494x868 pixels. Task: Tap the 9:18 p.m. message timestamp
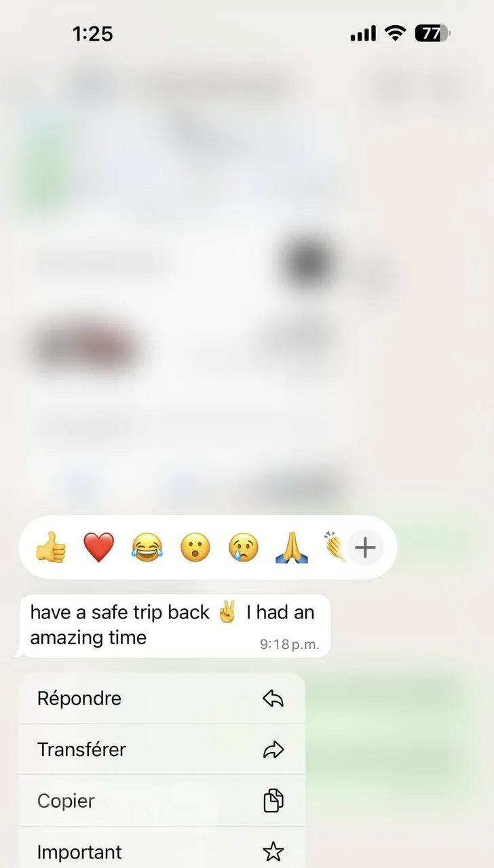click(289, 644)
